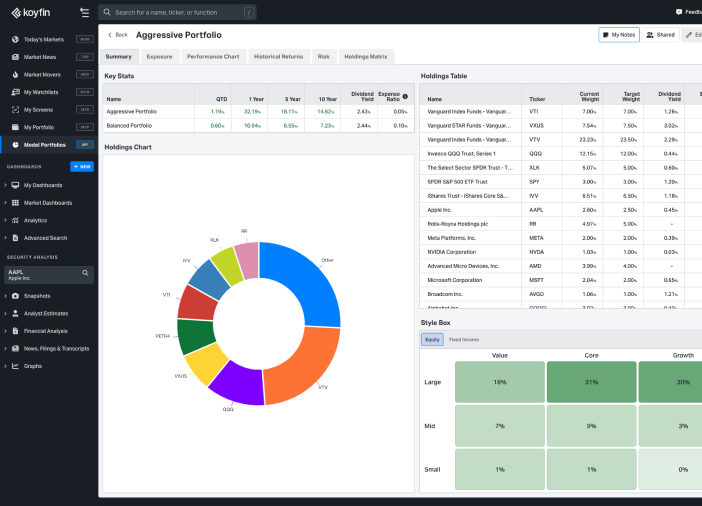The image size is (702, 506).
Task: Switch to the Exposure tab
Action: pos(159,56)
